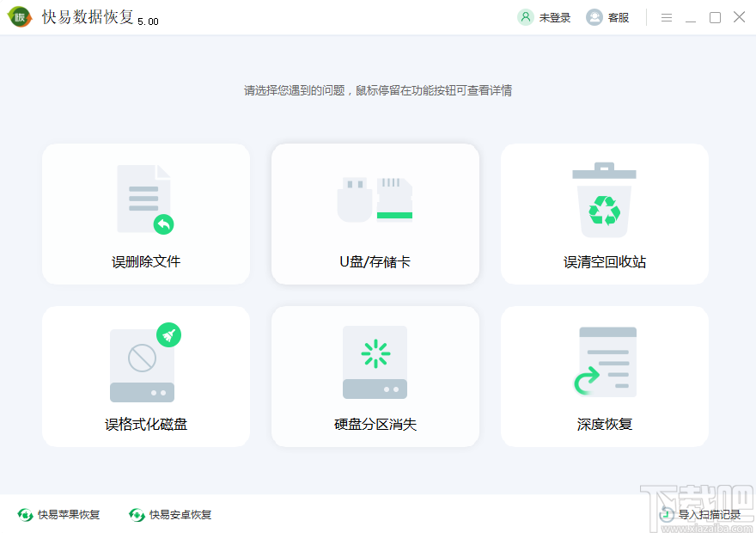Open the 未登录 login link

[554, 18]
